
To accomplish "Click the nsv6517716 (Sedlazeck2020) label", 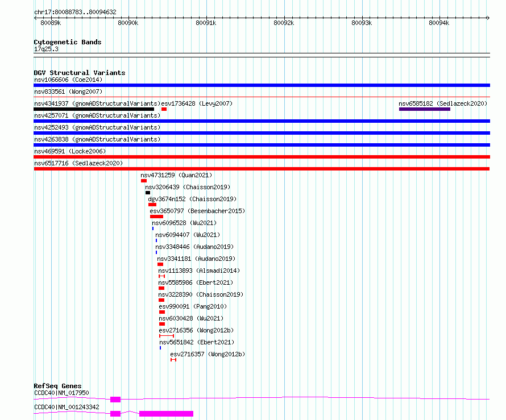I will pos(78,163).
